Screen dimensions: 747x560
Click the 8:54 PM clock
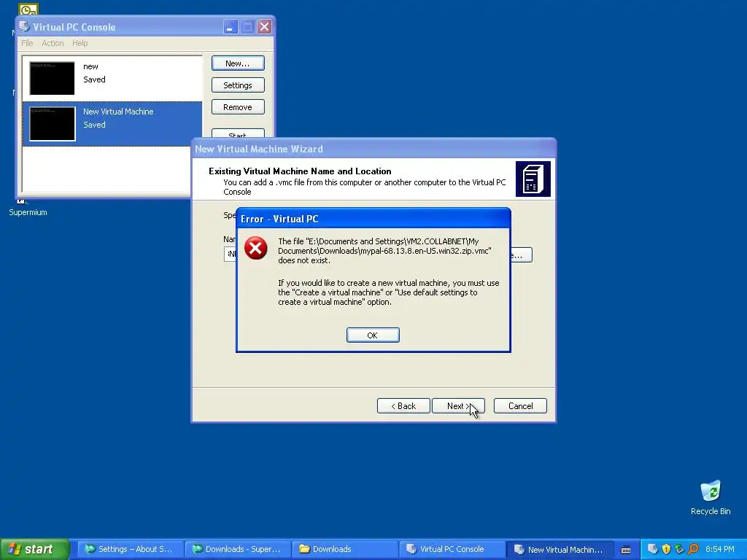click(x=720, y=549)
